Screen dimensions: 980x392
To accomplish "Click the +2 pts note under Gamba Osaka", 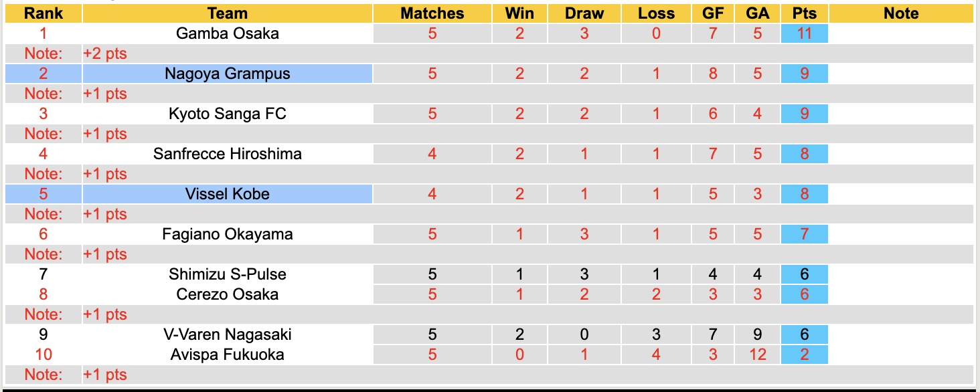I will coord(105,54).
